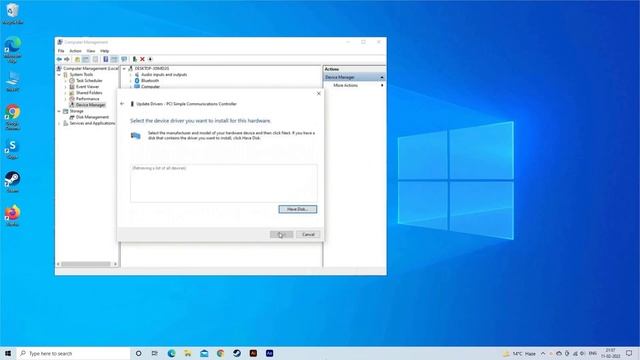Open Adobe Illustrator from the taskbar
This screenshot has width=640, height=360.
coord(253,353)
